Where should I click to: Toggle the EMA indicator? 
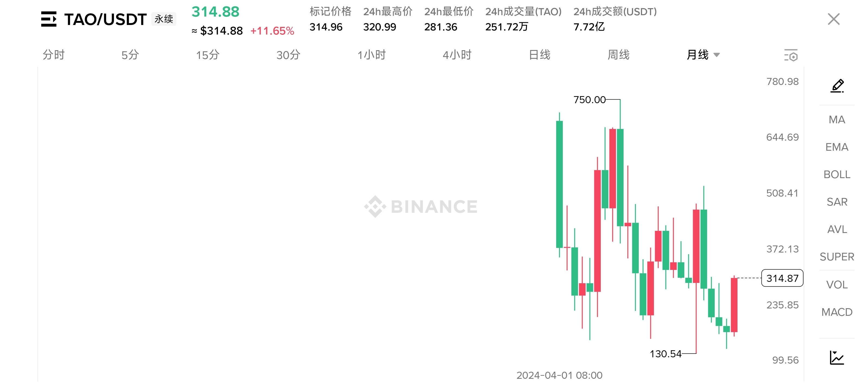[x=837, y=147]
